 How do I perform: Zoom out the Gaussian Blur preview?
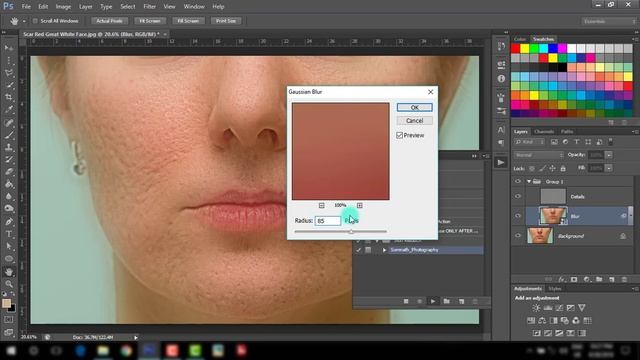(x=322, y=205)
